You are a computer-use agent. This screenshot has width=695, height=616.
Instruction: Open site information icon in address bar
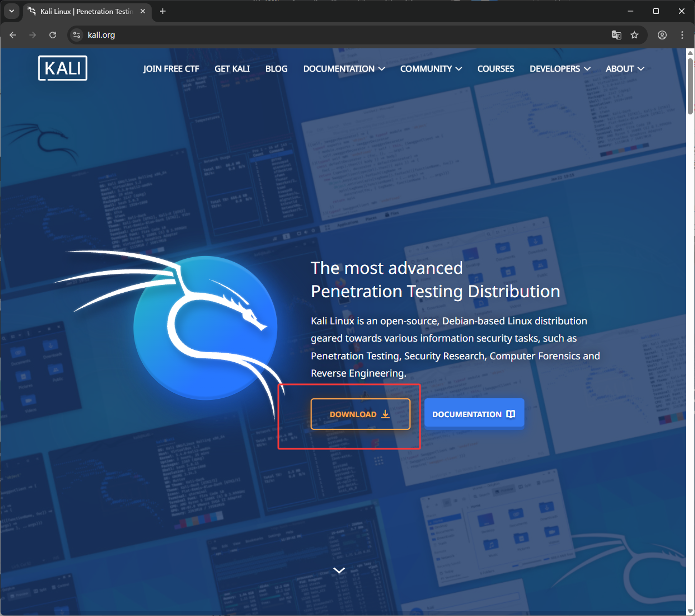pyautogui.click(x=77, y=35)
